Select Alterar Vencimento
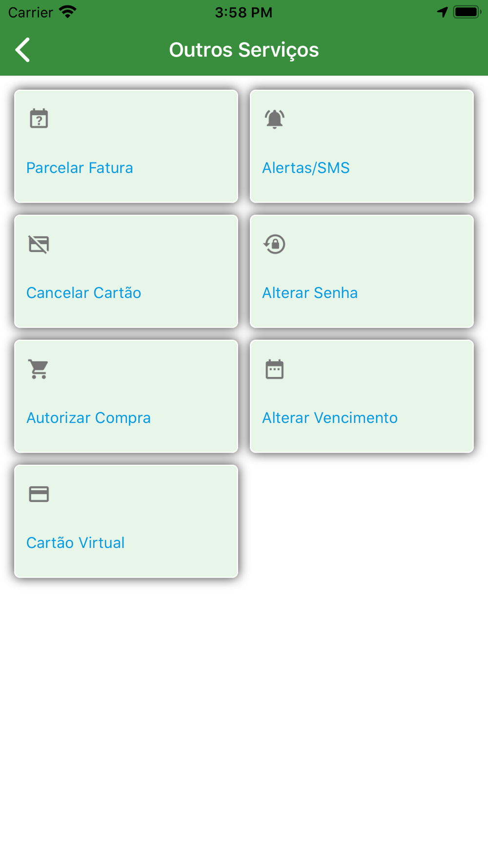The height and width of the screenshot is (868, 488). pos(330,418)
